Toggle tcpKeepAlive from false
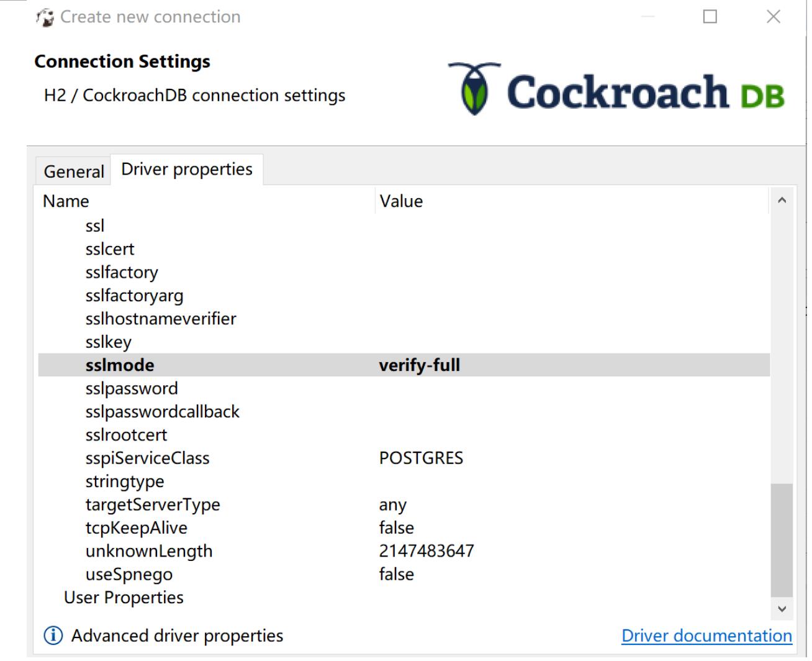 397,527
